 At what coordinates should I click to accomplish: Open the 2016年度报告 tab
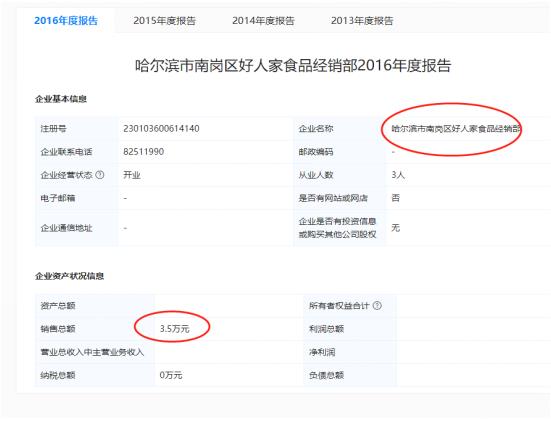(x=66, y=21)
